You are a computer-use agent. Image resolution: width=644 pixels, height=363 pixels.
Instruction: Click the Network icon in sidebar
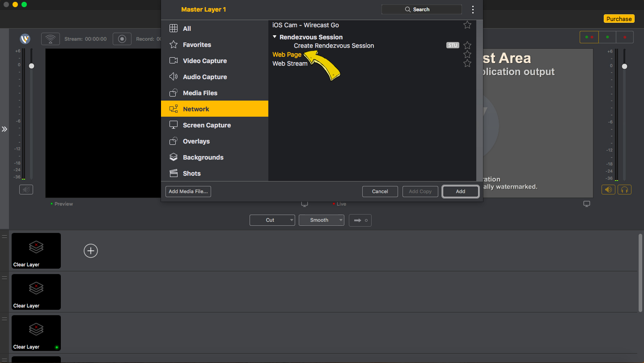[x=174, y=109]
